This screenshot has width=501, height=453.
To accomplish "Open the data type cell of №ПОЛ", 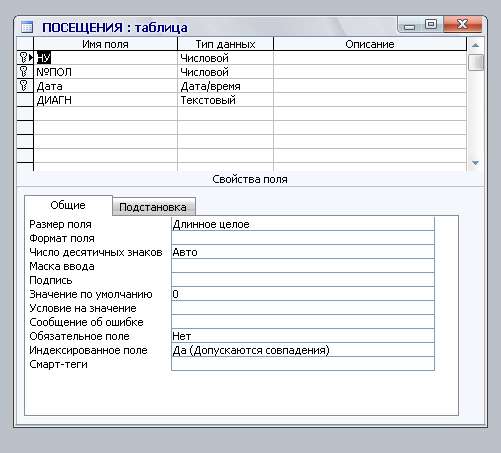I will click(x=225, y=72).
